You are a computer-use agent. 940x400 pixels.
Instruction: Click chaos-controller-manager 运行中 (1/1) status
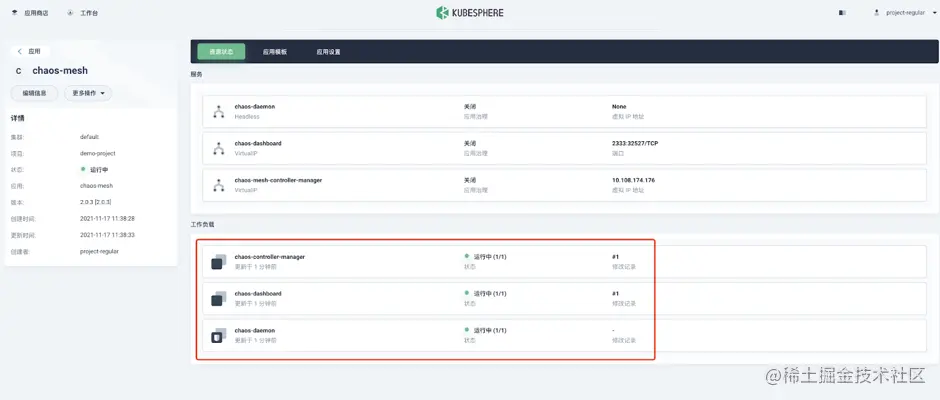coord(486,257)
